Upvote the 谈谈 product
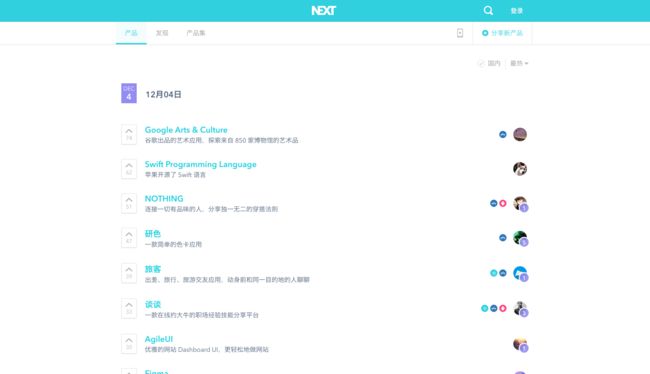The height and width of the screenshot is (374, 650). coord(129,308)
